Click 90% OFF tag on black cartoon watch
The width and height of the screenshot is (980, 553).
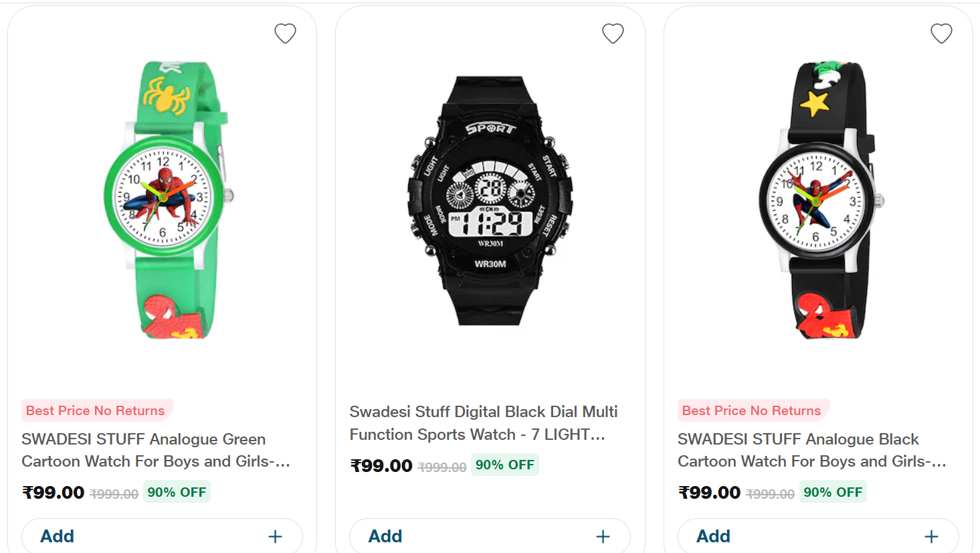click(x=833, y=492)
